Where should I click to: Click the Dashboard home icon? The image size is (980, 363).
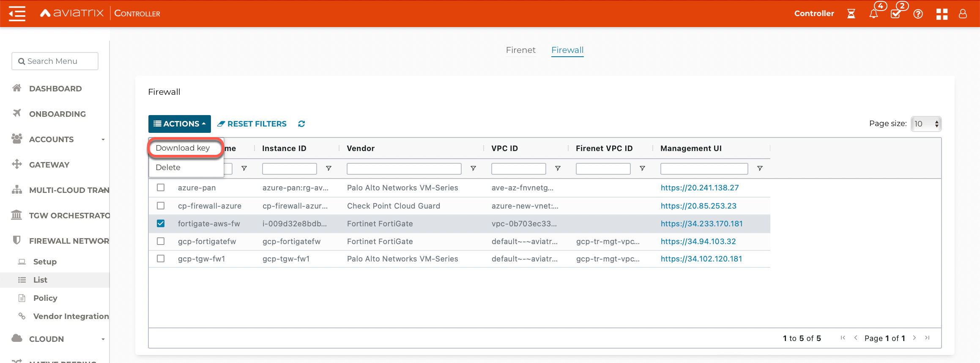pos(17,88)
